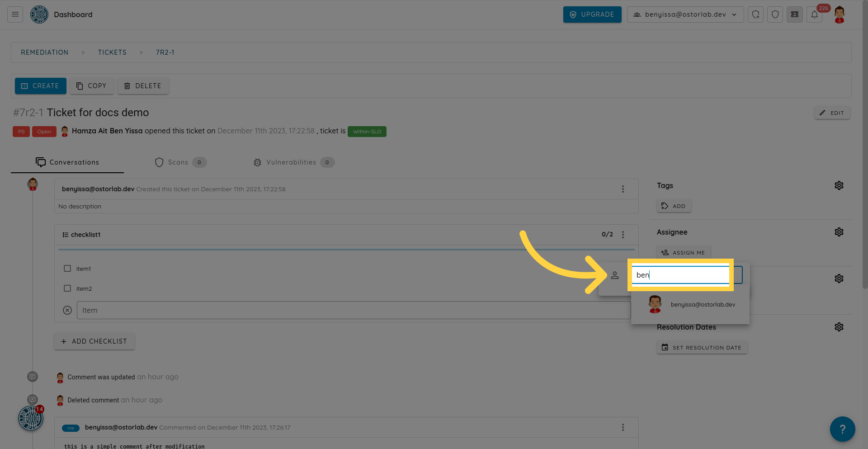Click the ADD CHECKLIST button
This screenshot has width=868, height=449.
point(94,341)
